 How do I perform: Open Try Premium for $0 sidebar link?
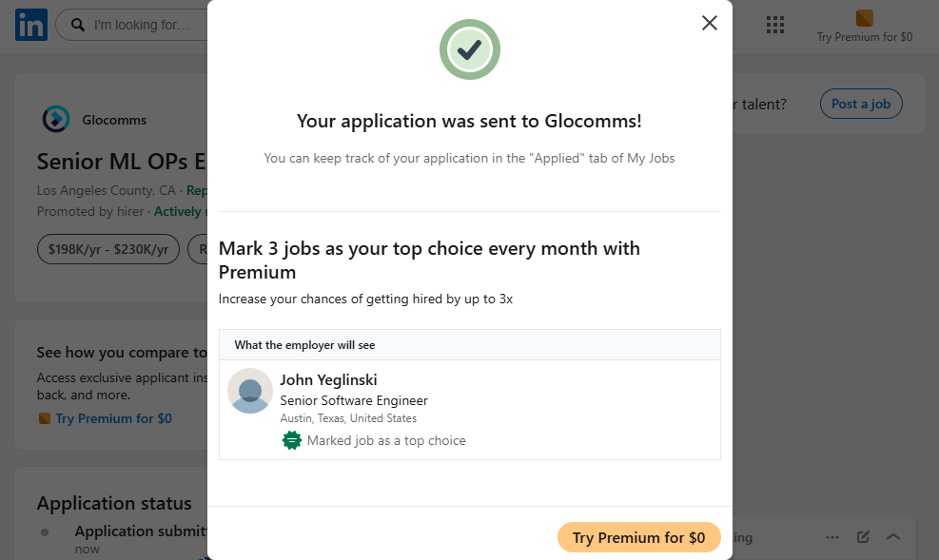click(x=113, y=418)
